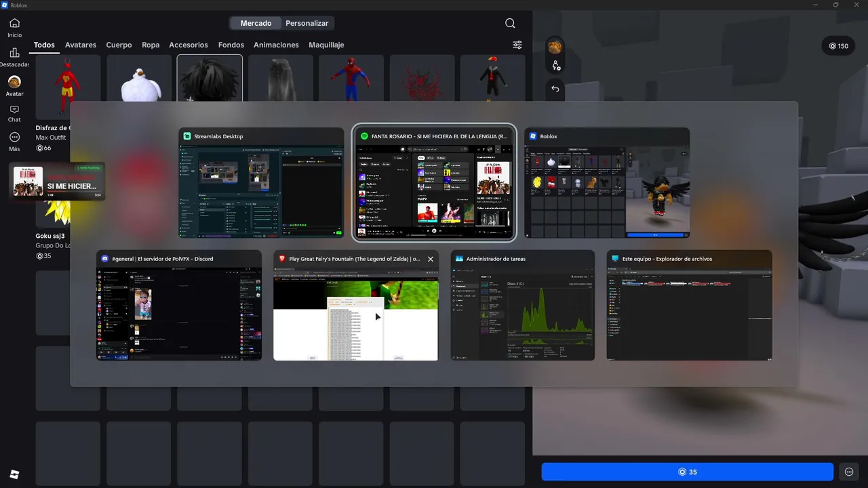Switch to Este equipo Explorador de archivos
Viewport: 868px width, 488px height.
(x=689, y=305)
